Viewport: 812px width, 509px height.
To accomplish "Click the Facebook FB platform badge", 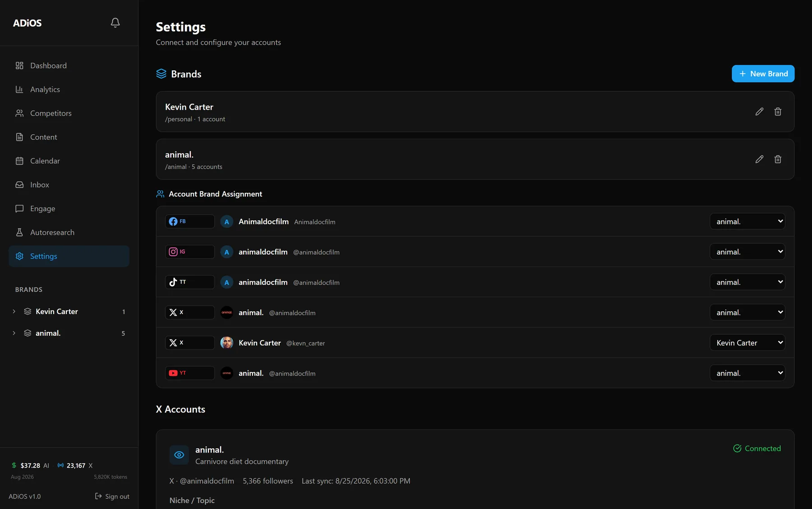I will coord(189,222).
